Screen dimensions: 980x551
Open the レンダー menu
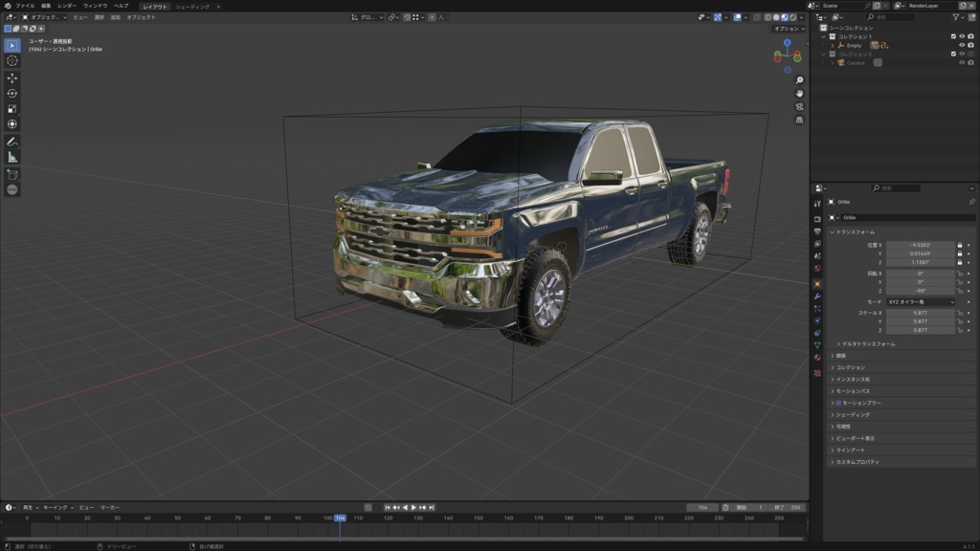[67, 6]
